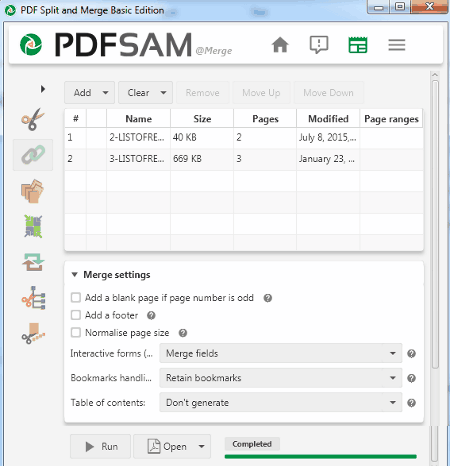Open the Retain bookmarks dropdown
Image resolution: width=450 pixels, height=466 pixels.
(x=281, y=378)
